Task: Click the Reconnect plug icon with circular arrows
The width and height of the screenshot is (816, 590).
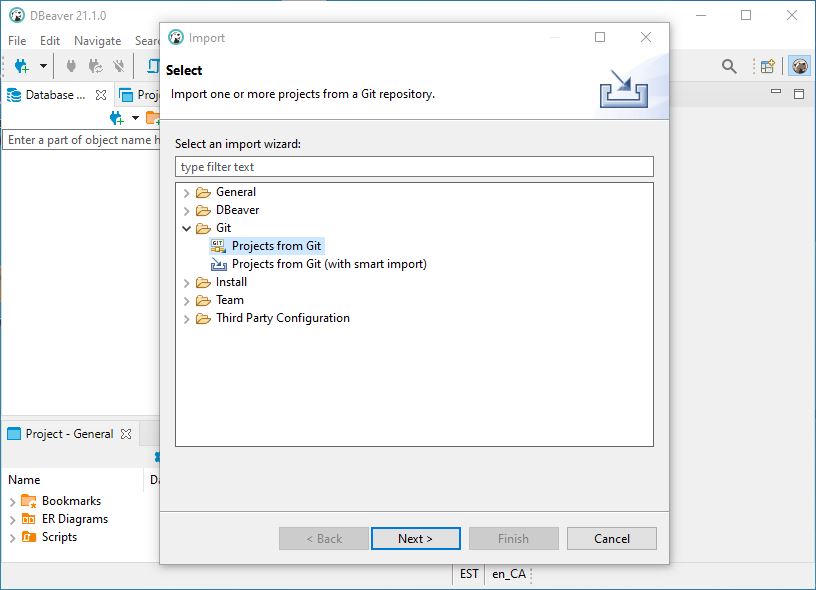Action: click(95, 66)
